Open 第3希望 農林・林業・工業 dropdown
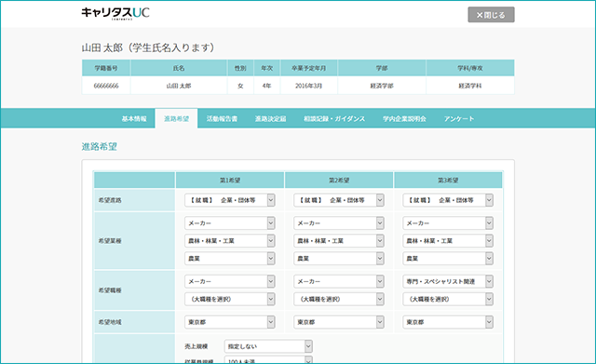 click(448, 240)
